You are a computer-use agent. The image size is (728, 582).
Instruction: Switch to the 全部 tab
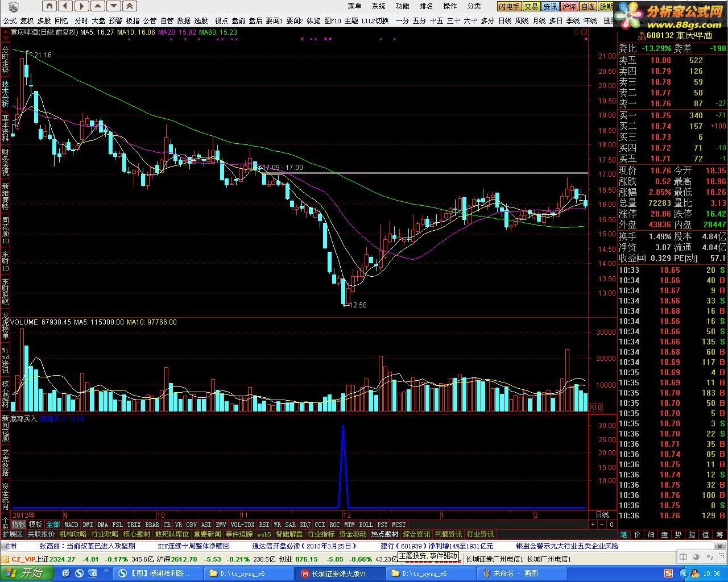click(x=53, y=525)
